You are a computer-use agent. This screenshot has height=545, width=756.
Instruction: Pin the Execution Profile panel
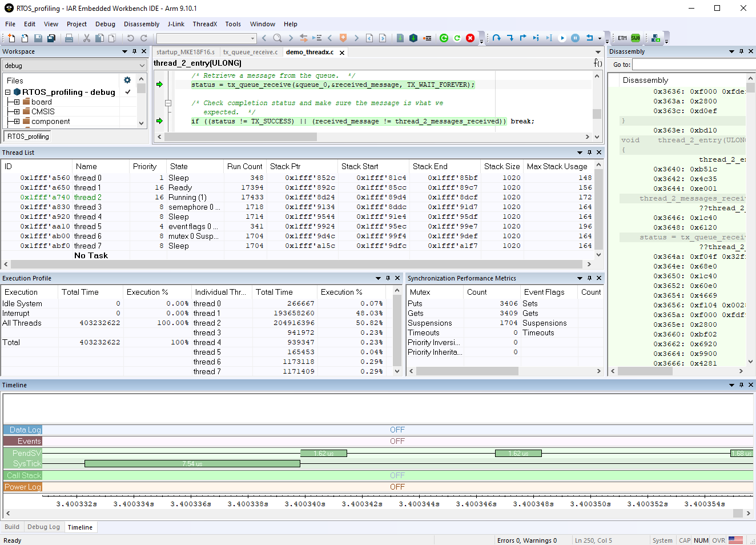(x=388, y=278)
